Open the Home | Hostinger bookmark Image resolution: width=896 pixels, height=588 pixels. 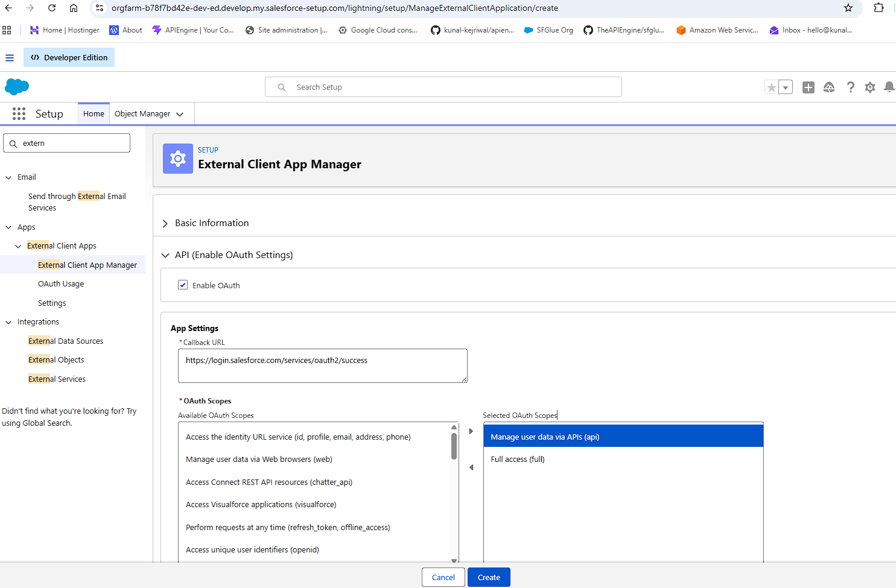[65, 30]
